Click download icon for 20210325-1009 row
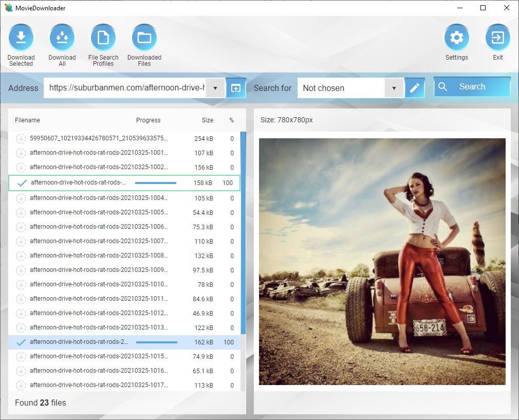Viewport: 519px width, 420px height. [x=21, y=270]
